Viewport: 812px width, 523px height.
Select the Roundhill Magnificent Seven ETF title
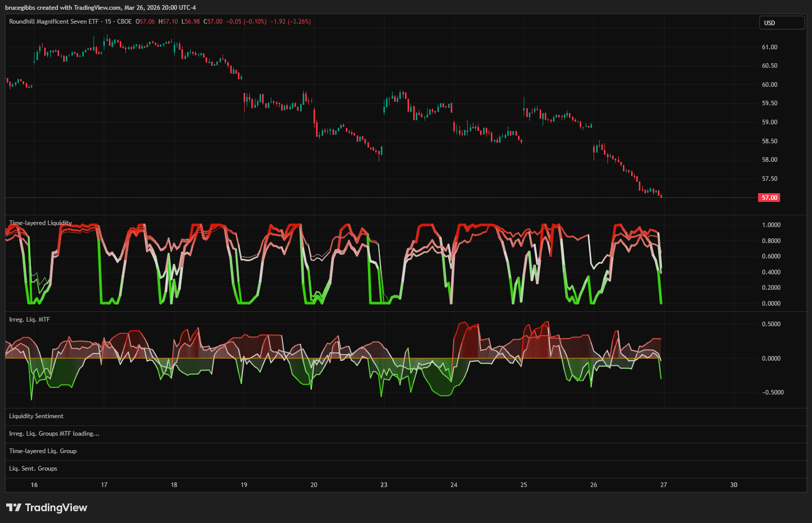[53, 22]
